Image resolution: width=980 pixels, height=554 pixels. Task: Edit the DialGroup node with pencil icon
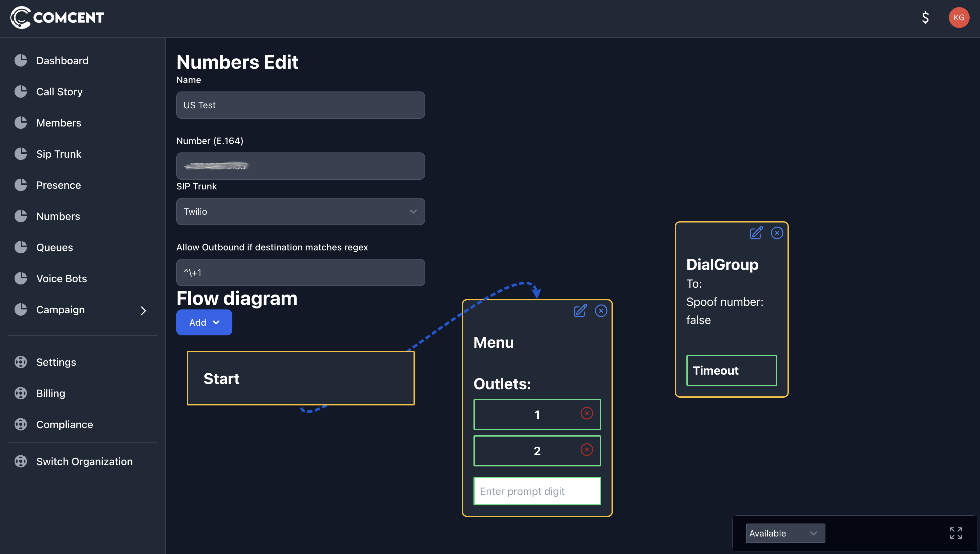point(756,233)
